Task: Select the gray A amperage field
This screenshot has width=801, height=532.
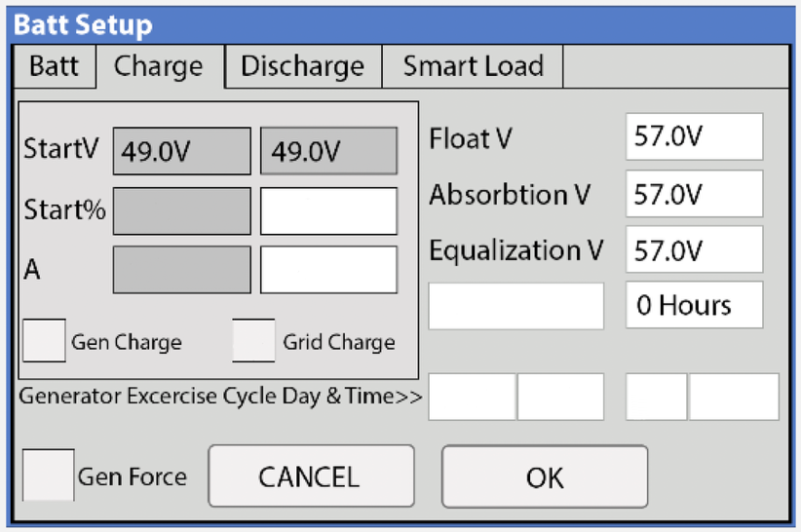Action: [x=182, y=270]
